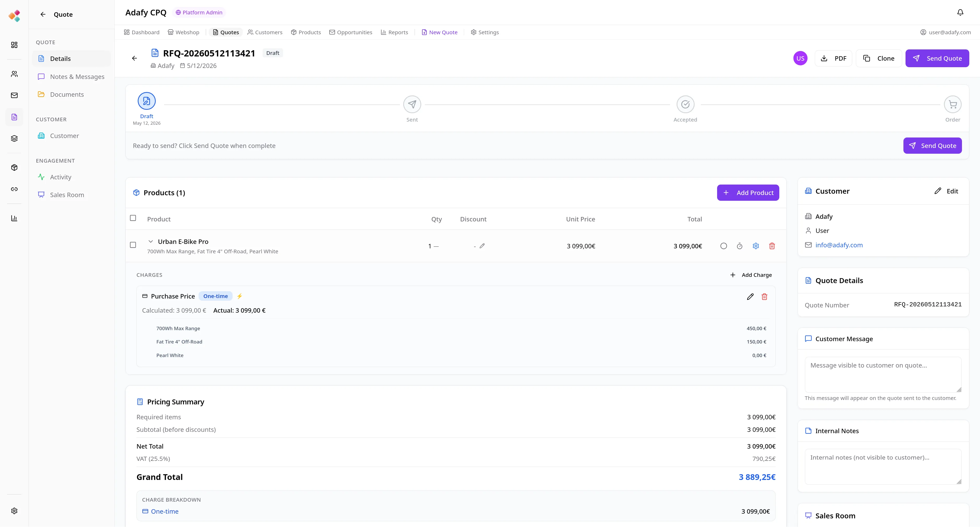Click the Internal Notes text area
Screen dimensions: 980x527
(x=883, y=467)
